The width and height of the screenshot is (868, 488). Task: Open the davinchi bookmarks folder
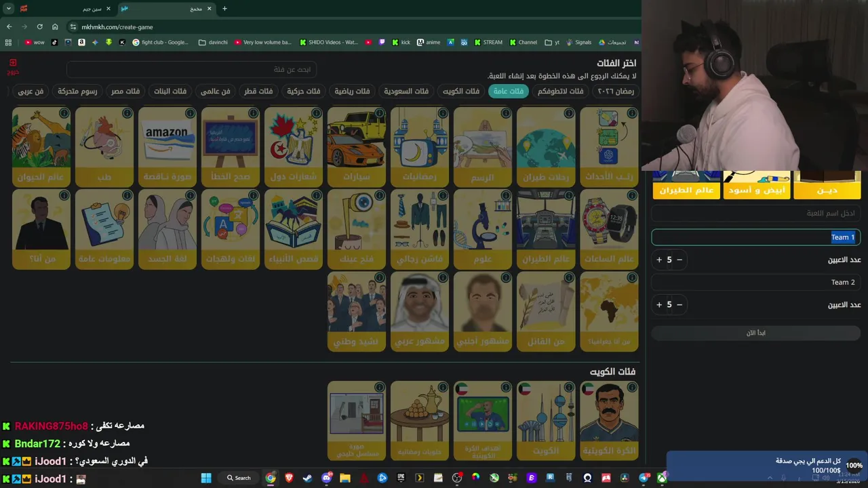[213, 42]
